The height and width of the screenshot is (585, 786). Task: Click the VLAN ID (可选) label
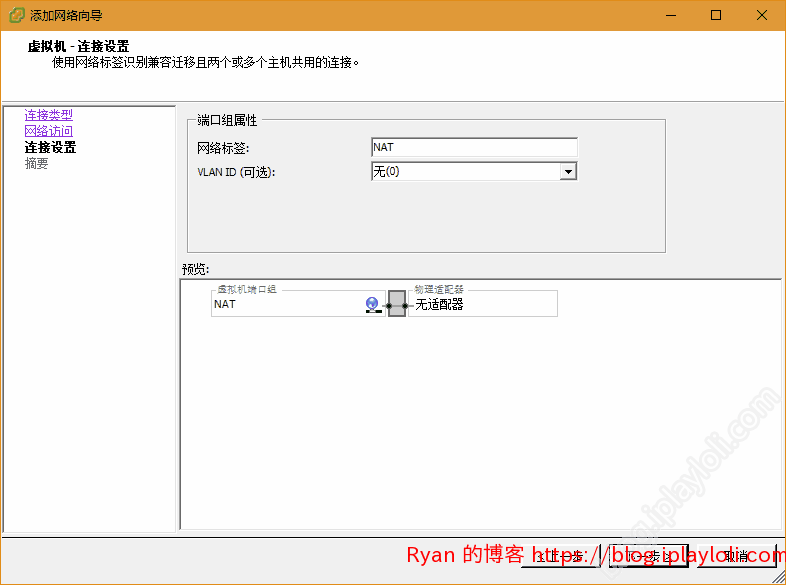click(x=237, y=172)
